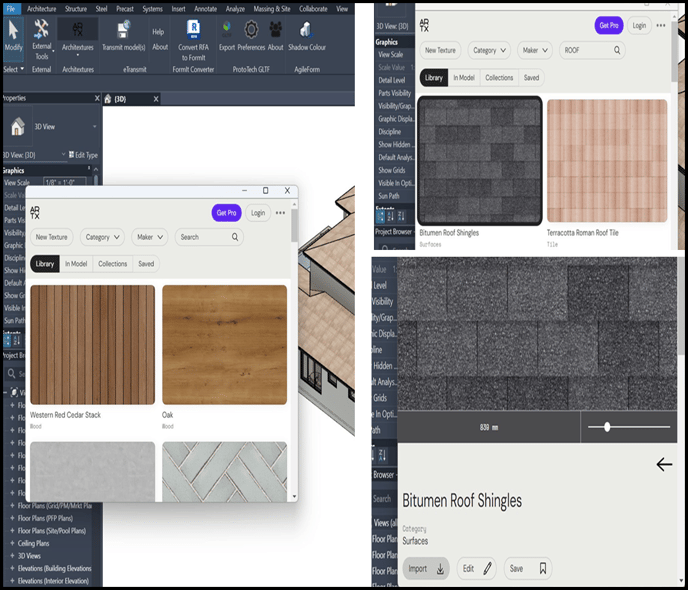688x590 pixels.
Task: Click New Texture in front Architextures window
Action: click(51, 237)
